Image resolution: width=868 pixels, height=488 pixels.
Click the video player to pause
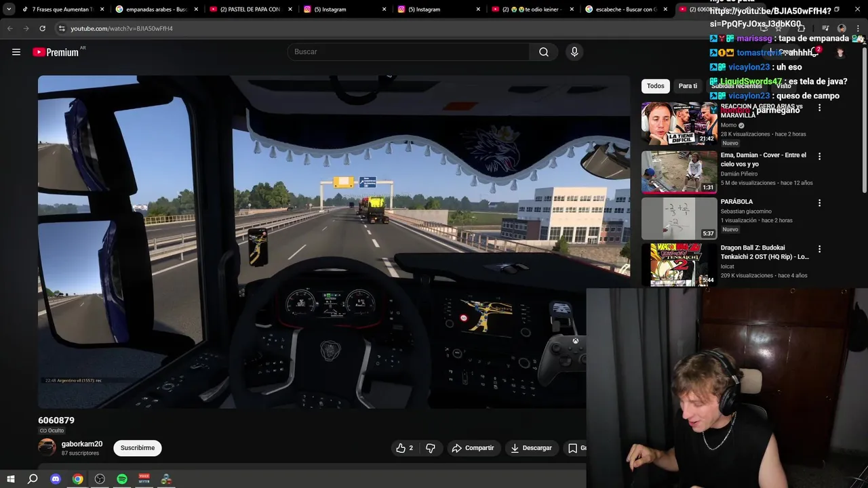click(x=334, y=242)
